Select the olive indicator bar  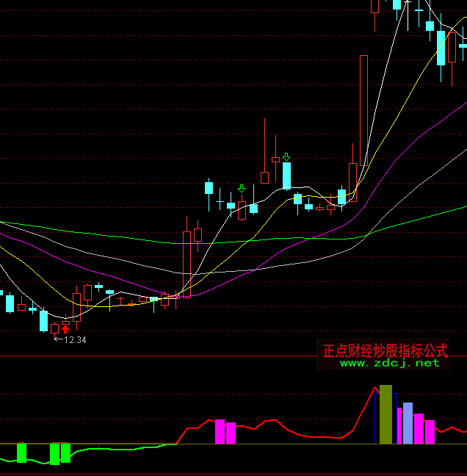[385, 414]
